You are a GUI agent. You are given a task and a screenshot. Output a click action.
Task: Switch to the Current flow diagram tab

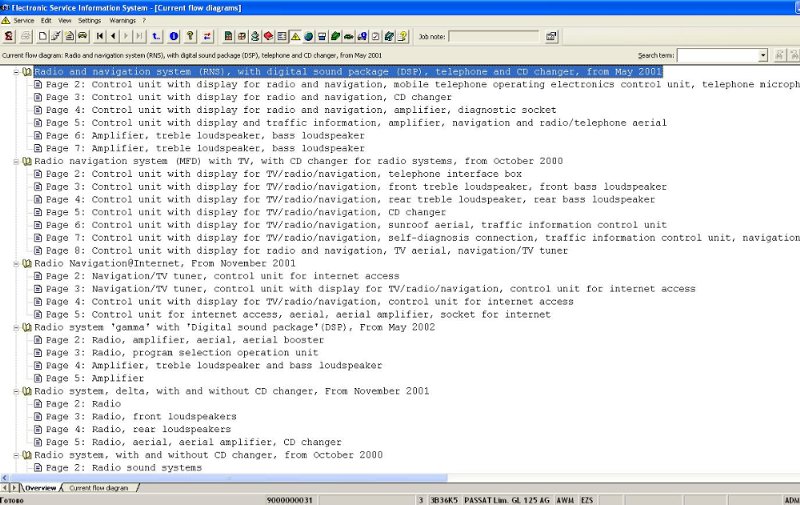coord(98,488)
